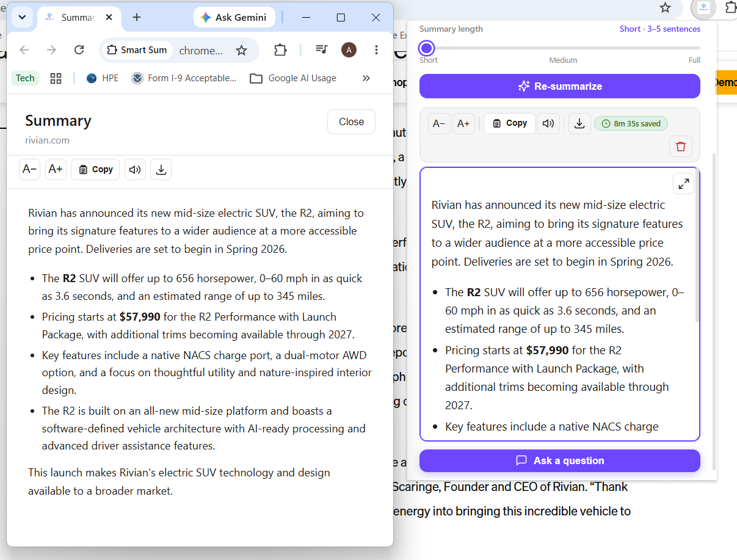This screenshot has height=560, width=737.
Task: Click the summary length slider handle
Action: click(x=427, y=48)
